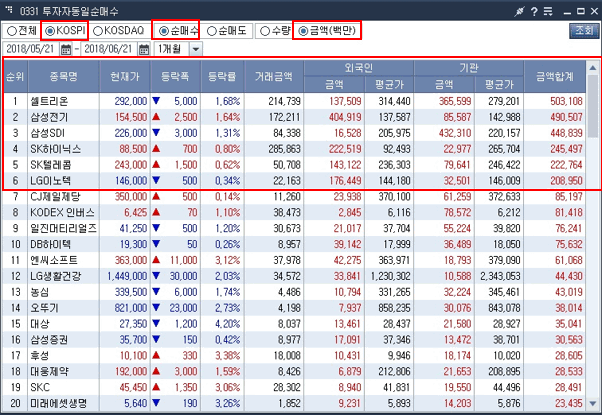Select the SKC stock row

(x=295, y=387)
